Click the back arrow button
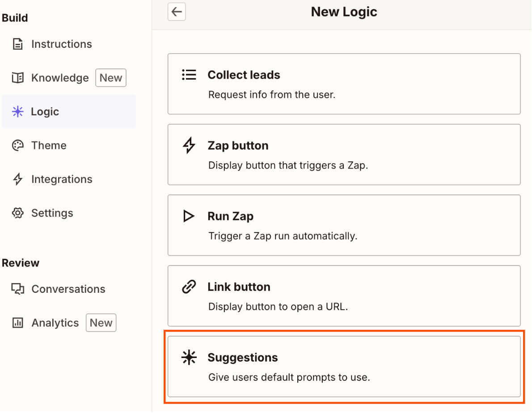The width and height of the screenshot is (532, 413). click(x=177, y=12)
